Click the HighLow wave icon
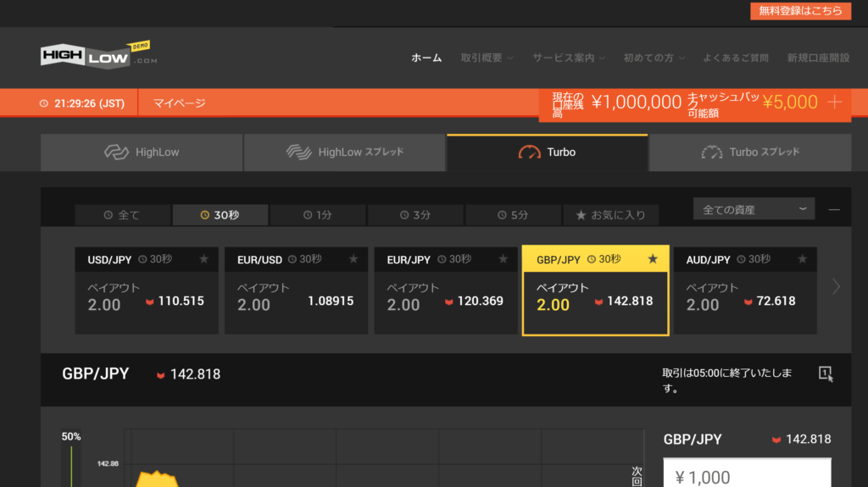This screenshot has width=868, height=487. [x=116, y=152]
